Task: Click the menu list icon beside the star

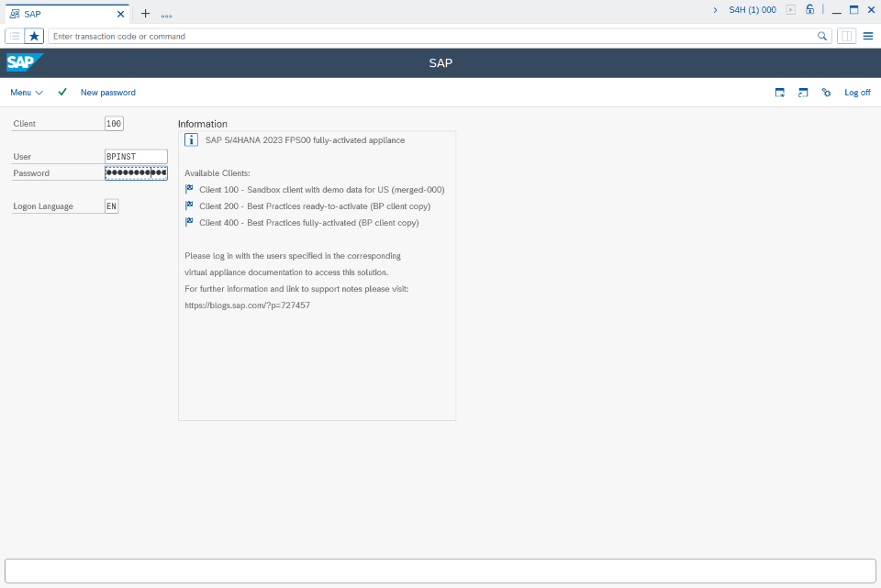Action: (15, 36)
